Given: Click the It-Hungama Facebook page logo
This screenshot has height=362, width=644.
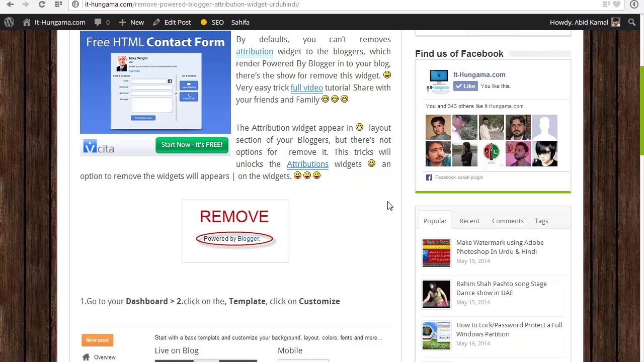Looking at the screenshot, I should coord(438,81).
